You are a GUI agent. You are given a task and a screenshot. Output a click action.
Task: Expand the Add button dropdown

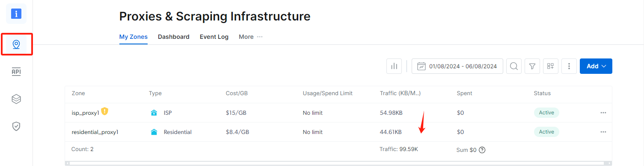[x=596, y=66]
